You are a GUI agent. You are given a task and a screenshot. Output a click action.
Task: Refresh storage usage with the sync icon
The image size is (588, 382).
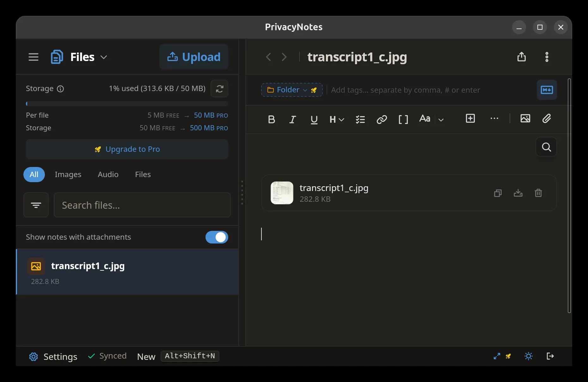coord(219,89)
